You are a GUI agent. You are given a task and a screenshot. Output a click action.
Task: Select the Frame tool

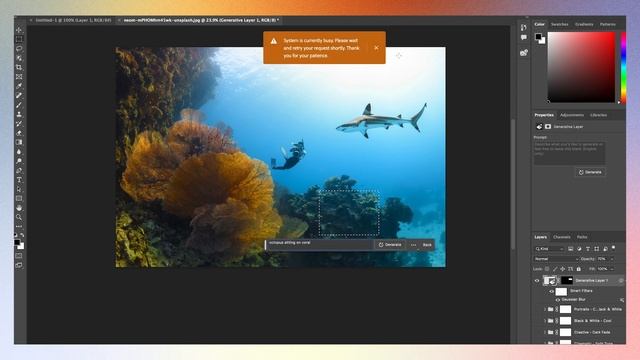coord(19,77)
